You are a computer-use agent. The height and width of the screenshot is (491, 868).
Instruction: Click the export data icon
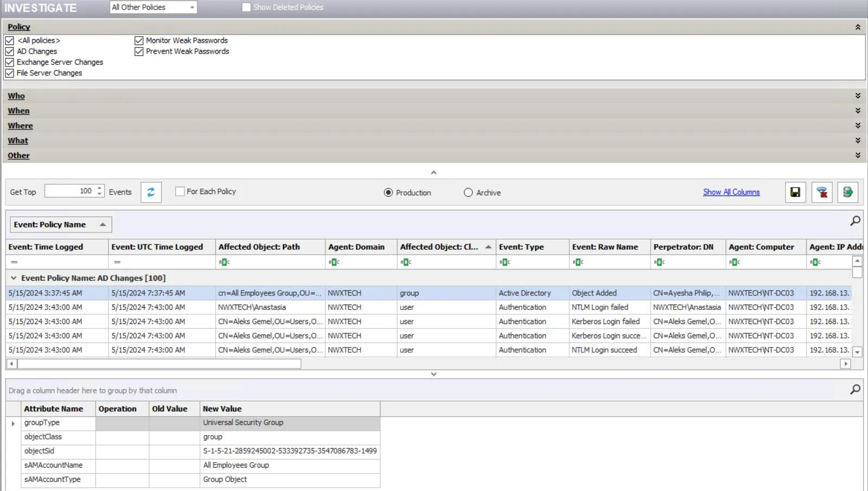847,192
